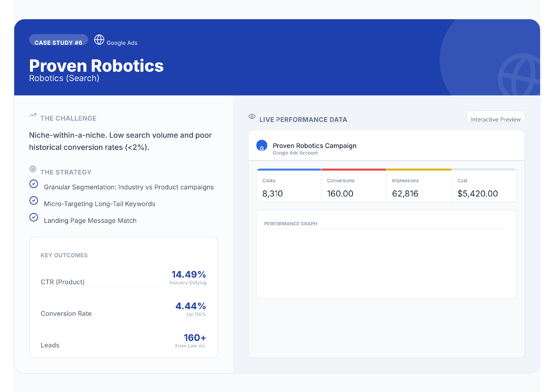The width and height of the screenshot is (554, 392).
Task: Select the Cost metric tab
Action: tap(484, 185)
